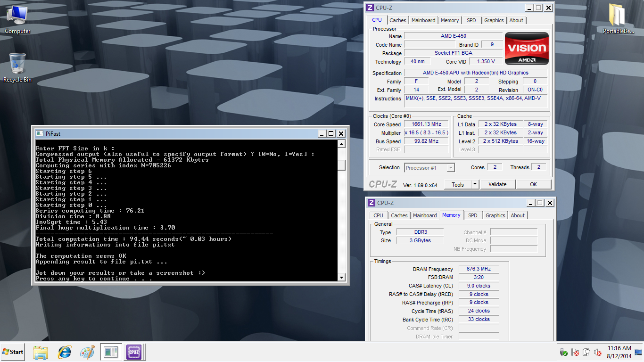Click the Memory Type value DDR3
Image resolution: width=644 pixels, height=362 pixels.
pyautogui.click(x=420, y=232)
